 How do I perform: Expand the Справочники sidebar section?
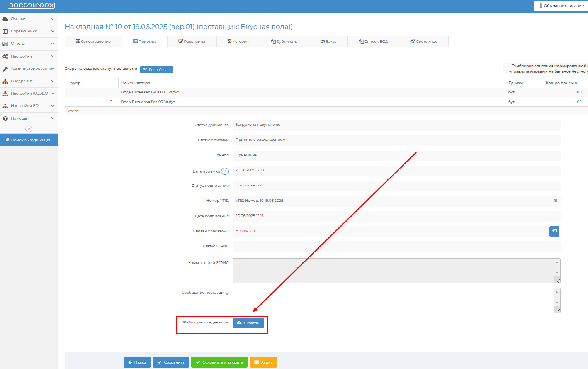(29, 31)
